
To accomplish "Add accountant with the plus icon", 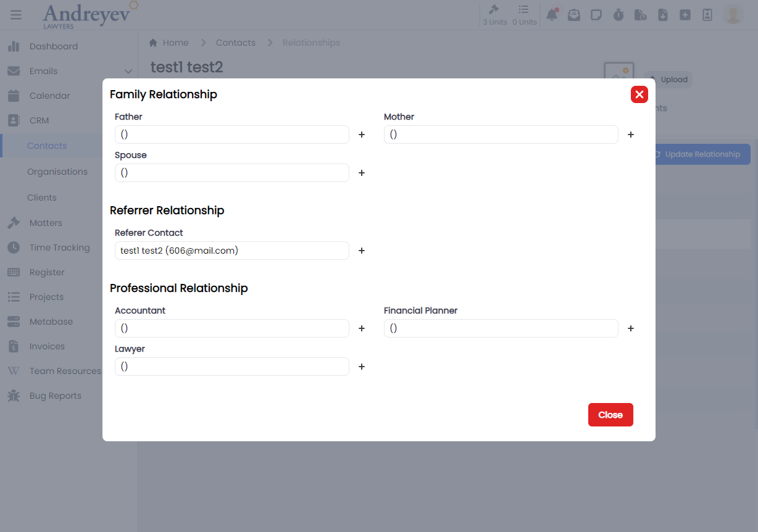I will click(362, 328).
